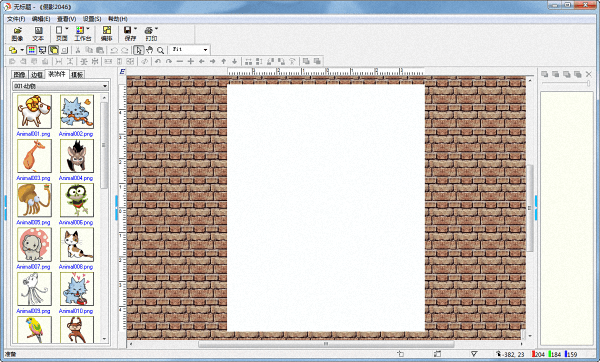Toggle the colorful grid view button
This screenshot has height=362, width=600.
(x=32, y=50)
